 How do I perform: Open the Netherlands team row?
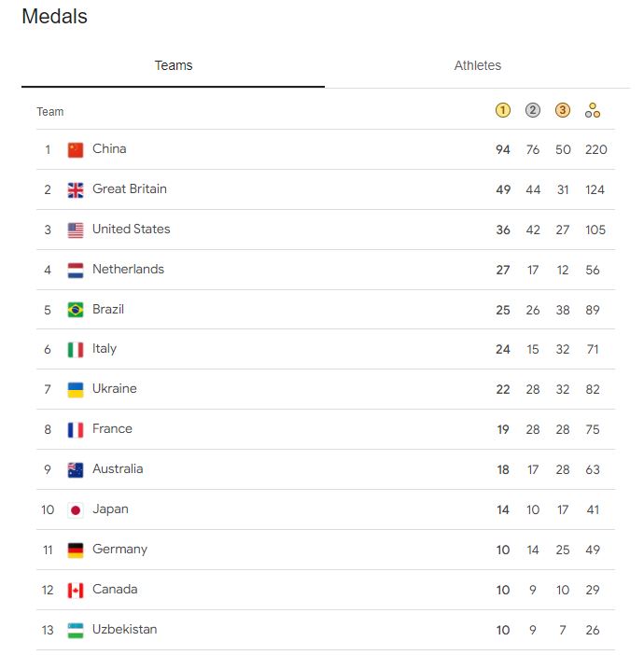(326, 270)
